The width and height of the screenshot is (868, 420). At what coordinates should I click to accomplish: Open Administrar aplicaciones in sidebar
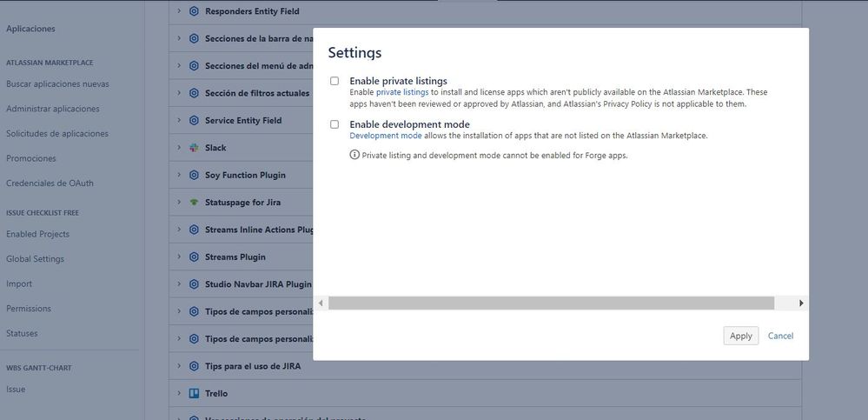[x=53, y=110]
